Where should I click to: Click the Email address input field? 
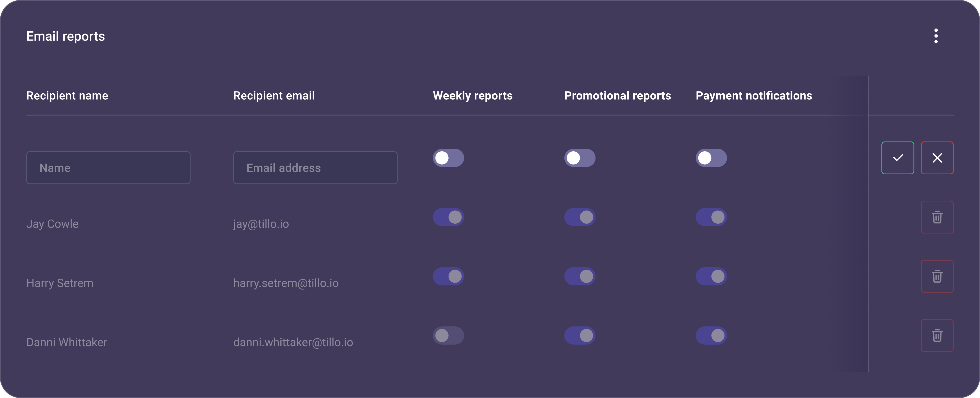point(315,168)
